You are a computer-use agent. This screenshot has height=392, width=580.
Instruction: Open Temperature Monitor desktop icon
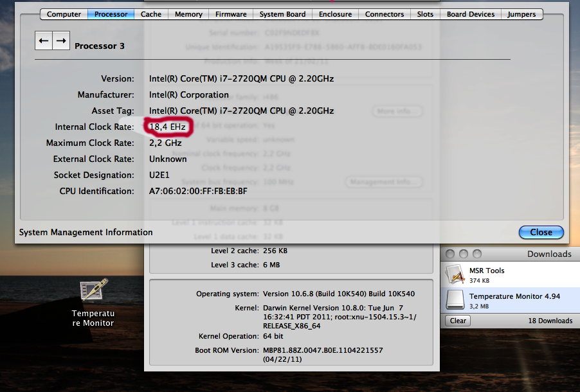[94, 290]
